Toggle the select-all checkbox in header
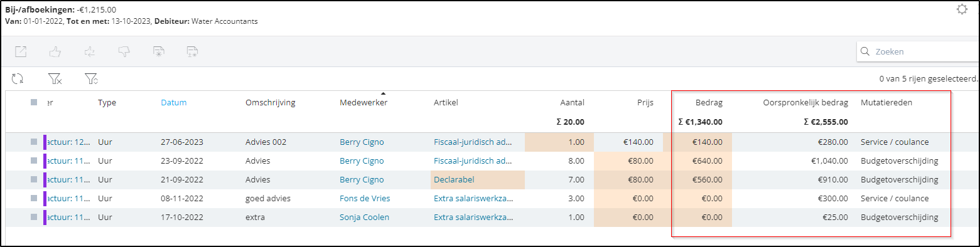The height and width of the screenshot is (247, 980). 34,103
